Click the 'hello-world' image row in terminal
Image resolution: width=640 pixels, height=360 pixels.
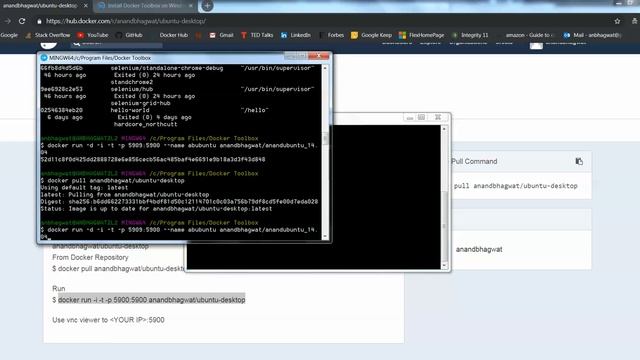(x=130, y=110)
